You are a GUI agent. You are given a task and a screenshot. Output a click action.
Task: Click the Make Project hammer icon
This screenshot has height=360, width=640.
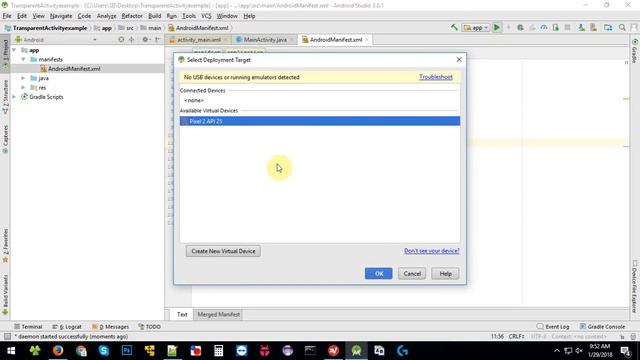[454, 28]
